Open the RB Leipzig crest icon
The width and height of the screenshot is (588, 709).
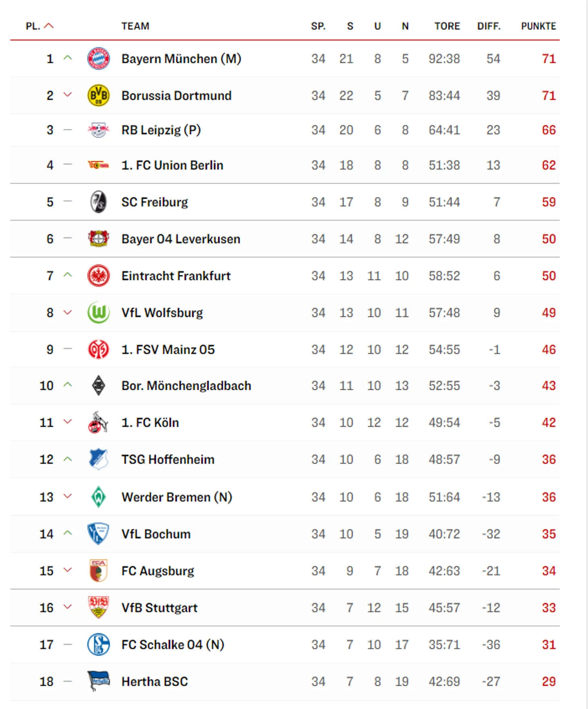pyautogui.click(x=98, y=130)
